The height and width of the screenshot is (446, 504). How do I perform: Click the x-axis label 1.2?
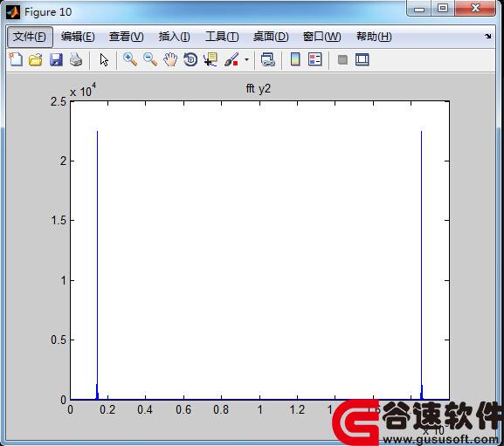tap(297, 409)
